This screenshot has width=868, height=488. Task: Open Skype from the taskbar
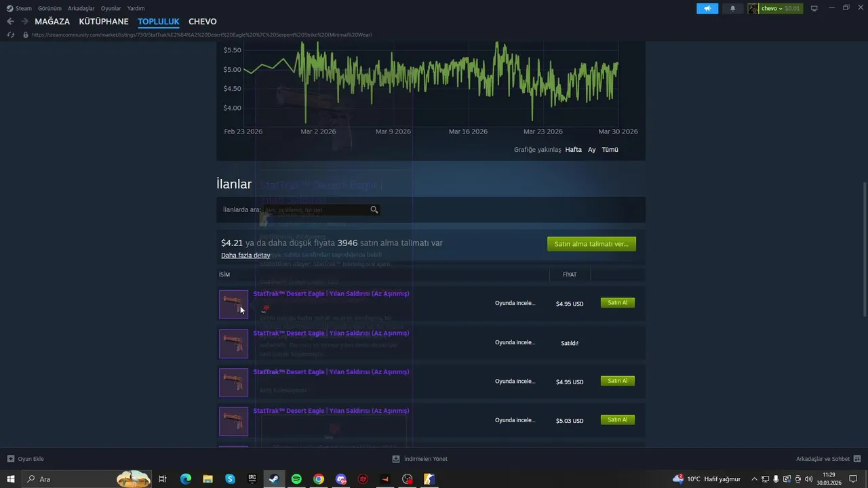(x=230, y=479)
